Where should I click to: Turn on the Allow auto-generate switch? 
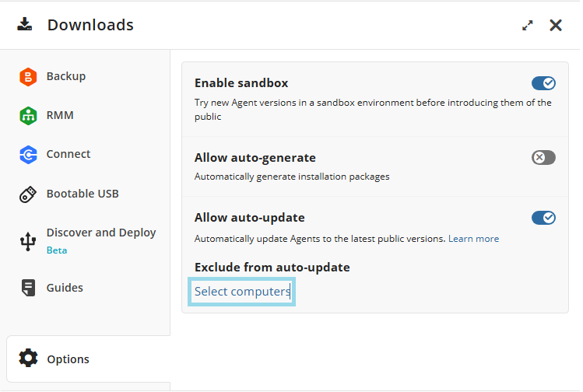click(x=543, y=158)
